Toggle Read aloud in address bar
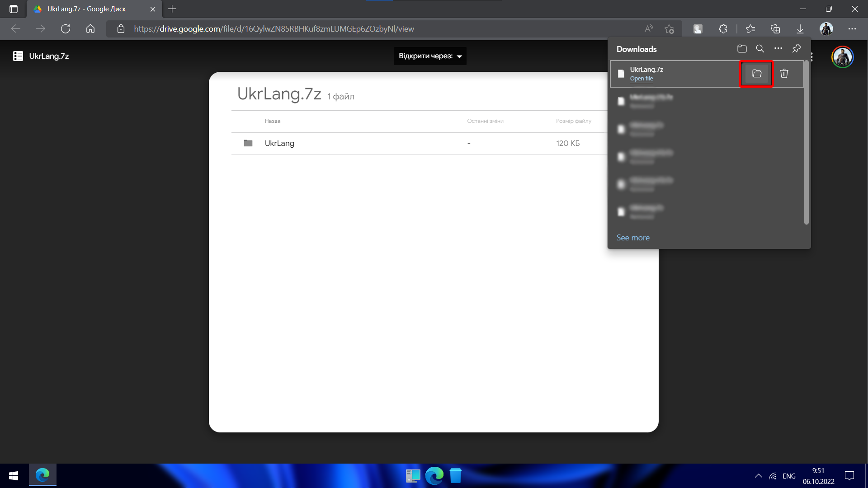The width and height of the screenshot is (868, 488). 649,29
